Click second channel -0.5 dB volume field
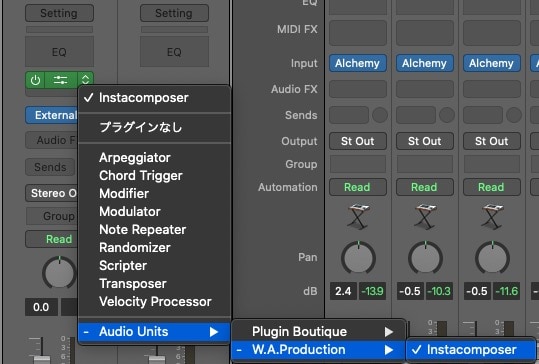The width and height of the screenshot is (539, 364). [x=410, y=291]
